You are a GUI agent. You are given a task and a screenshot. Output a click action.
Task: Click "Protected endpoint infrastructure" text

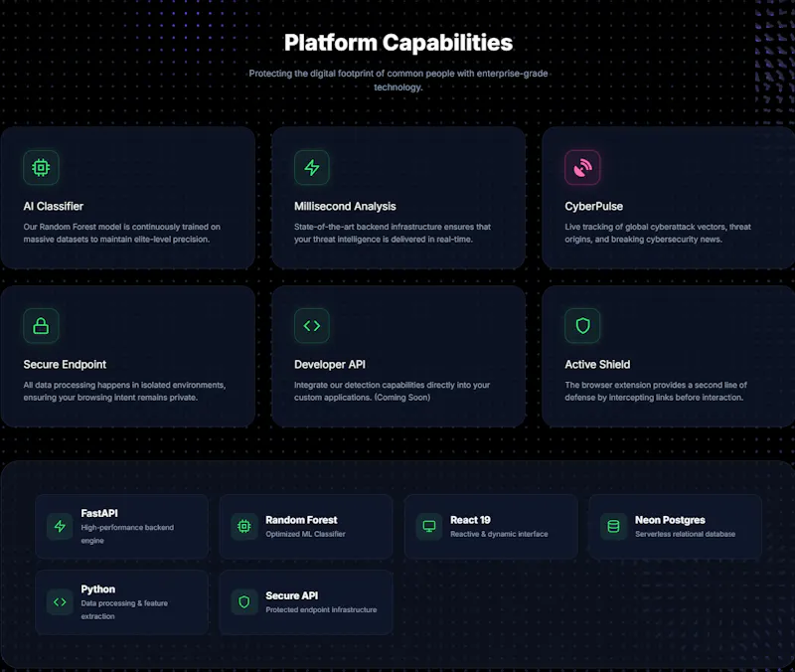pos(321,609)
